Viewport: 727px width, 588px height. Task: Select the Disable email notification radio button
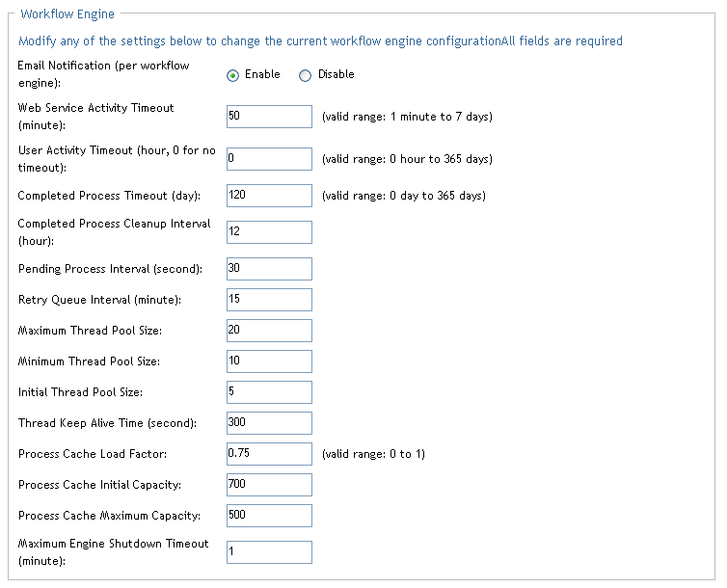click(306, 76)
